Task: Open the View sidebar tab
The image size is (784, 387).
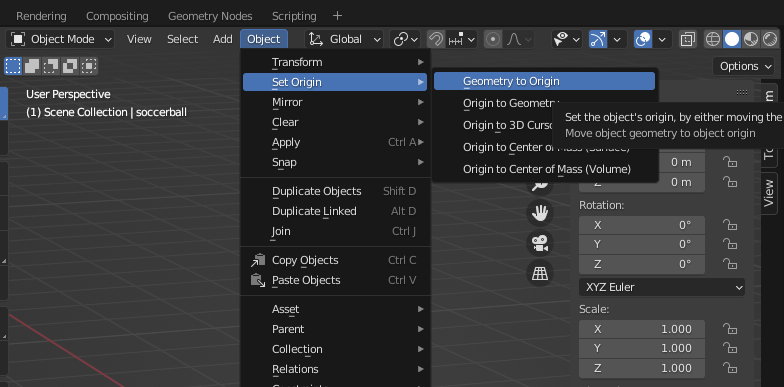Action: coord(769,194)
